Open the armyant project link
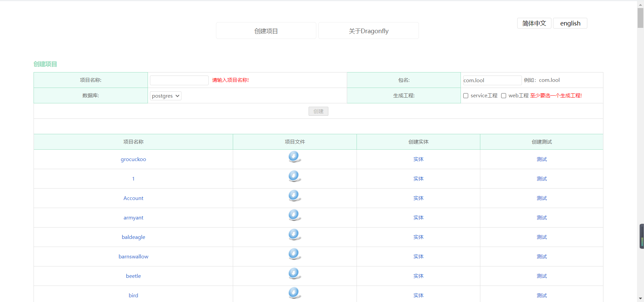The width and height of the screenshot is (644, 302). pyautogui.click(x=133, y=218)
